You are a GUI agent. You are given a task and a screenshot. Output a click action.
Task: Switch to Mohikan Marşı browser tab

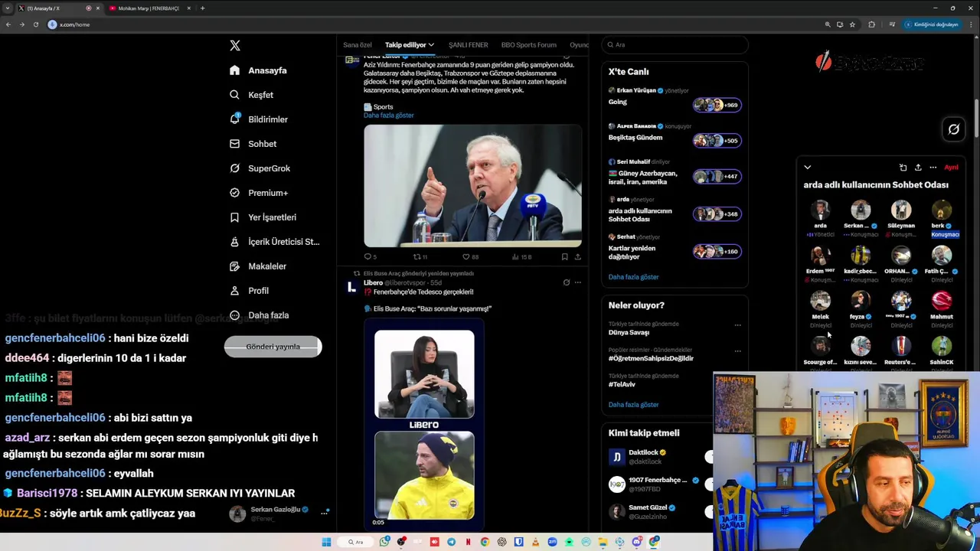point(149,8)
